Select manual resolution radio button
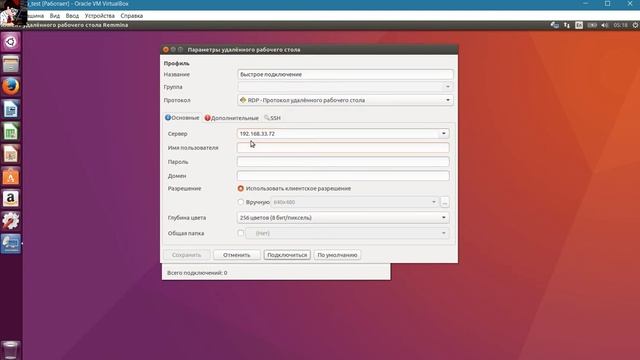This screenshot has width=640, height=360. tap(240, 202)
